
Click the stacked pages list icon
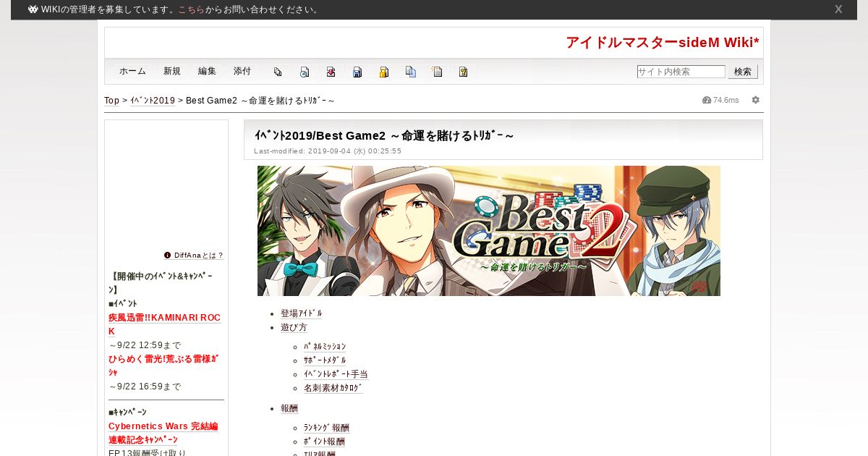278,72
